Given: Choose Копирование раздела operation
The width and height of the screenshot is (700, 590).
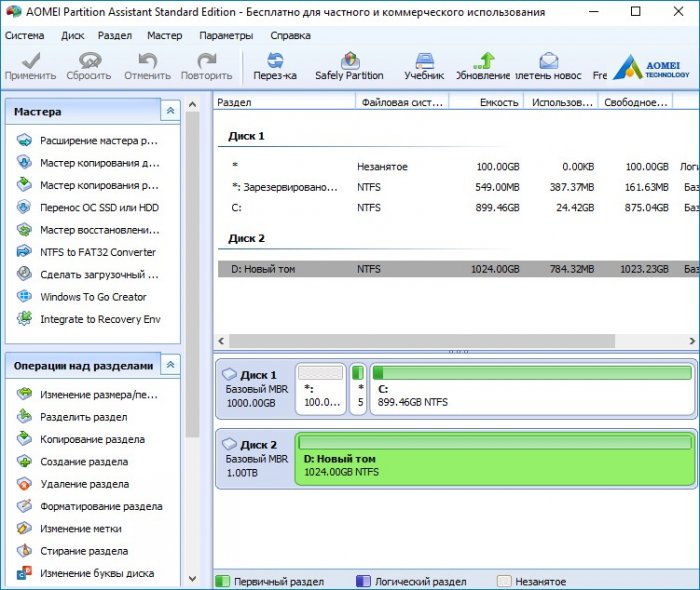Looking at the screenshot, I should (x=81, y=439).
